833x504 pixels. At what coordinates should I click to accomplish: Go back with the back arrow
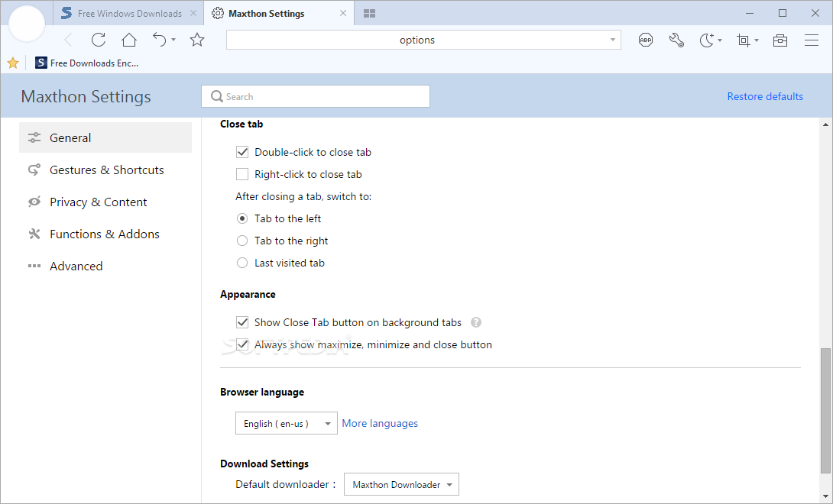68,40
